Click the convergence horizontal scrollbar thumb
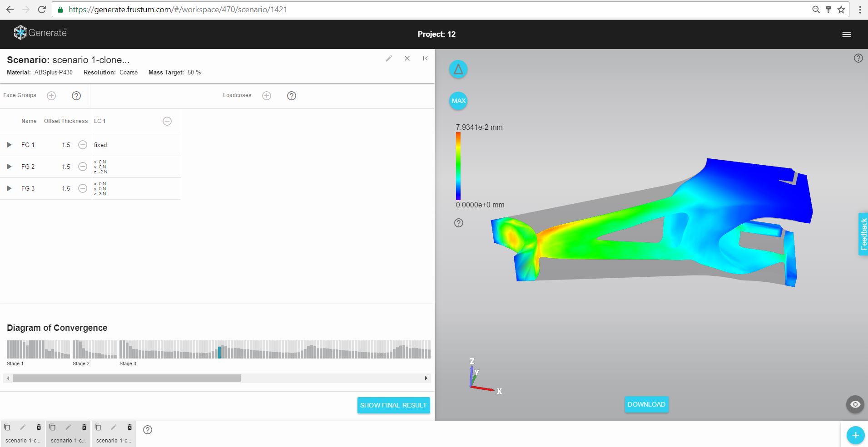The image size is (868, 447). [127, 378]
